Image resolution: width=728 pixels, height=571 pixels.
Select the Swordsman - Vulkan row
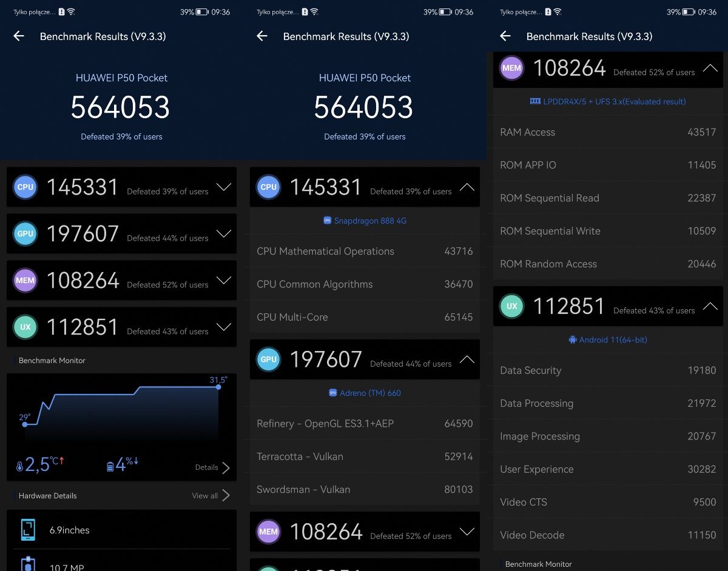coord(365,489)
